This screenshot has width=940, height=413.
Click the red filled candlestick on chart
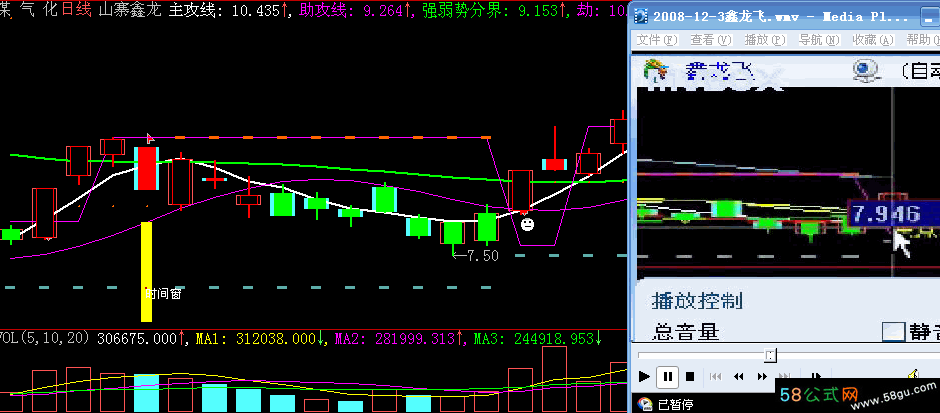147,167
